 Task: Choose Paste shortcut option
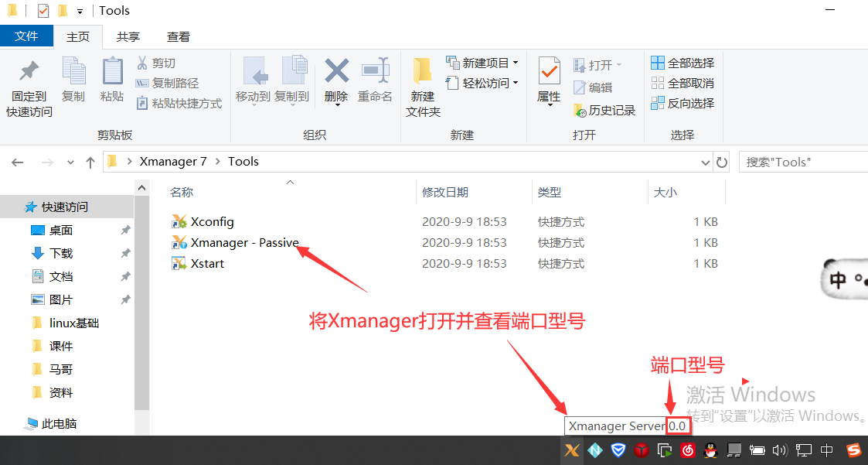pos(179,103)
